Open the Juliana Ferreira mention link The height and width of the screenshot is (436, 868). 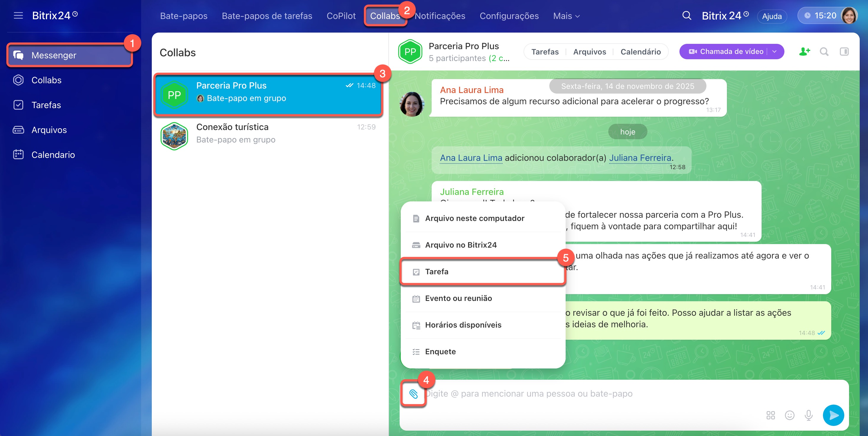coord(640,158)
